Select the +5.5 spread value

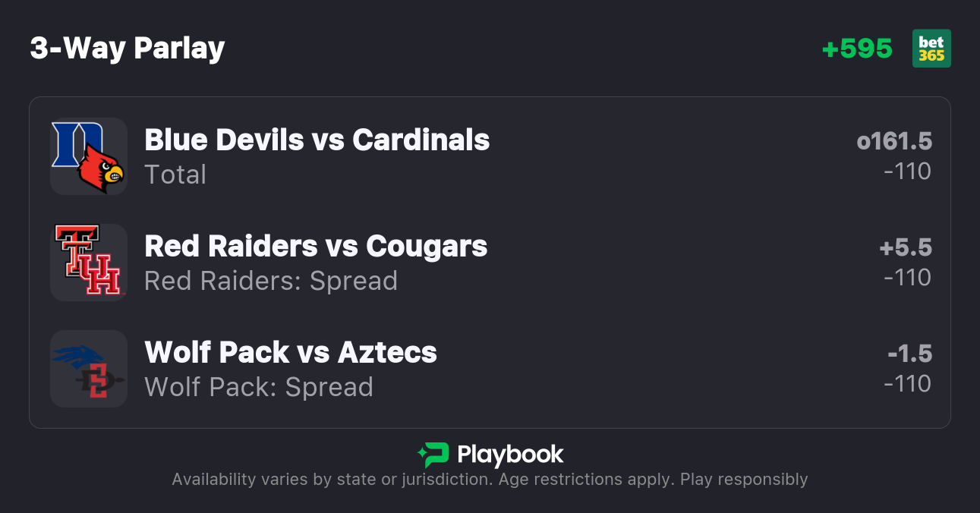pos(905,247)
